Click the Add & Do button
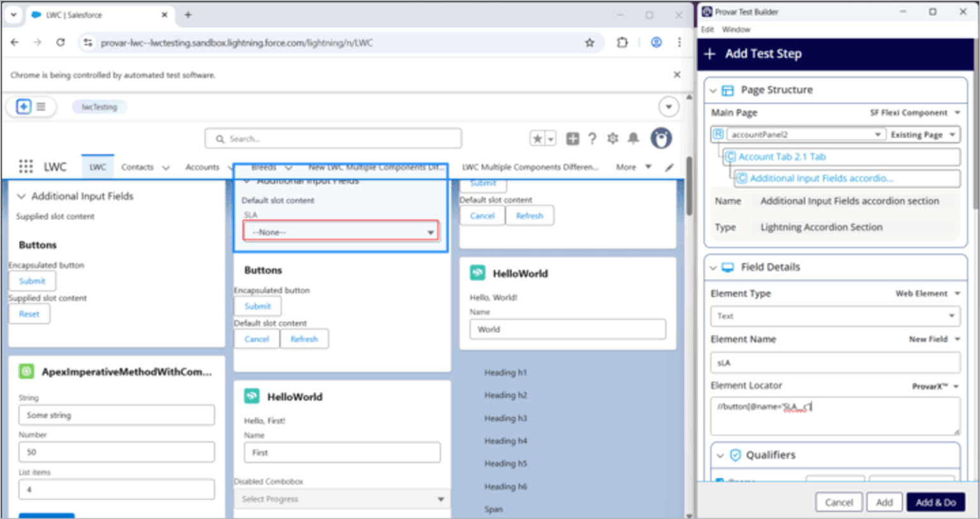This screenshot has height=519, width=980. (935, 502)
